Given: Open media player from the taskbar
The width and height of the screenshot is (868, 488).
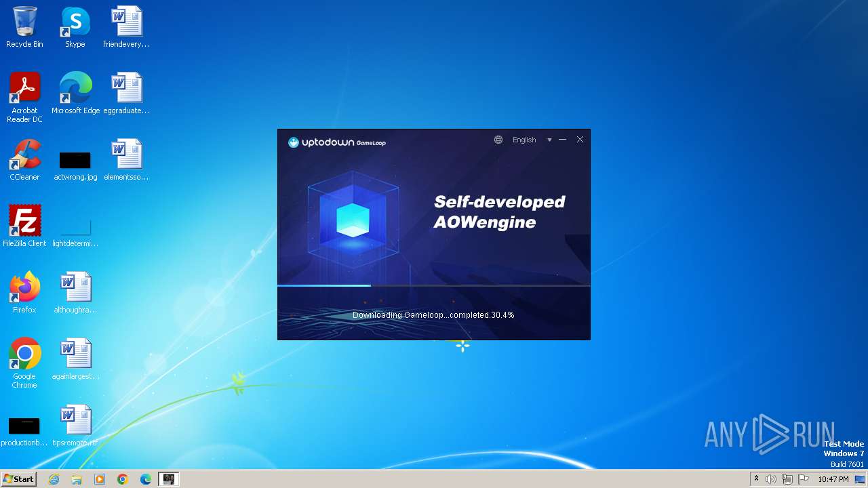Looking at the screenshot, I should pyautogui.click(x=100, y=479).
